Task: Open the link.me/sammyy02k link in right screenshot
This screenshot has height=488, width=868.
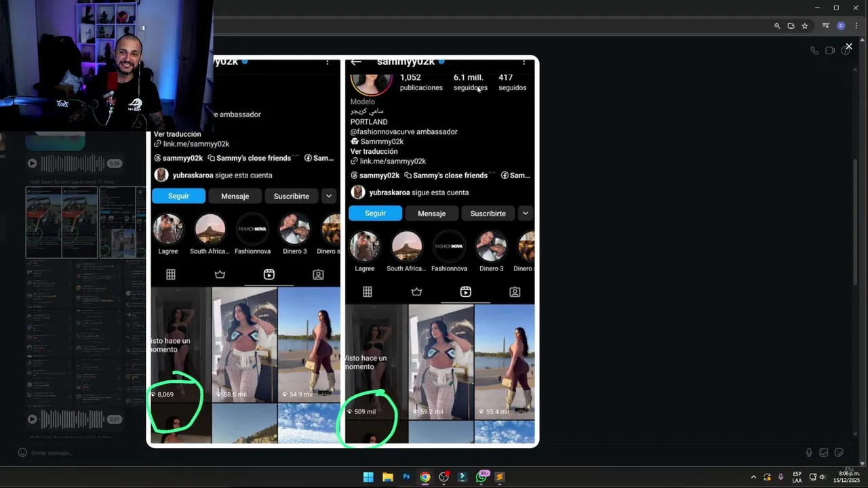Action: 389,161
